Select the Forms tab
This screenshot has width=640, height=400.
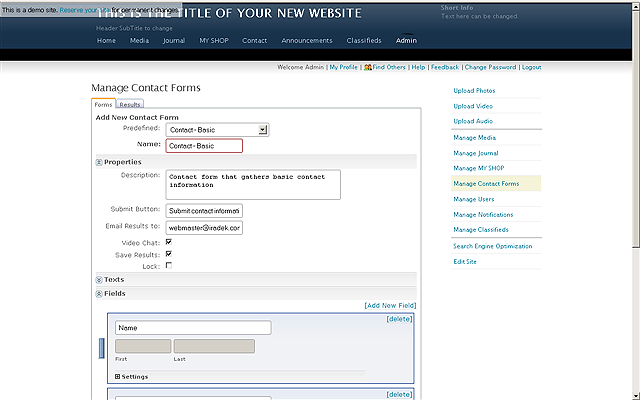coord(103,104)
